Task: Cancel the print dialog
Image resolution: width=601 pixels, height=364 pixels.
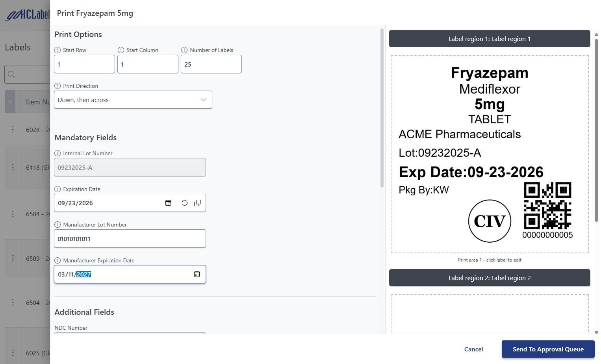Action: pos(473,349)
